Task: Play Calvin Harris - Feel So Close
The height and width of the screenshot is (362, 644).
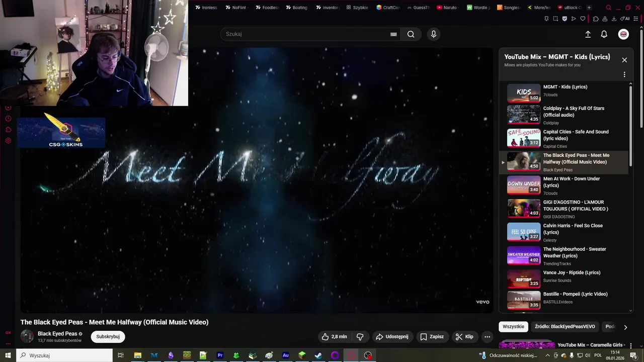Action: (563, 232)
